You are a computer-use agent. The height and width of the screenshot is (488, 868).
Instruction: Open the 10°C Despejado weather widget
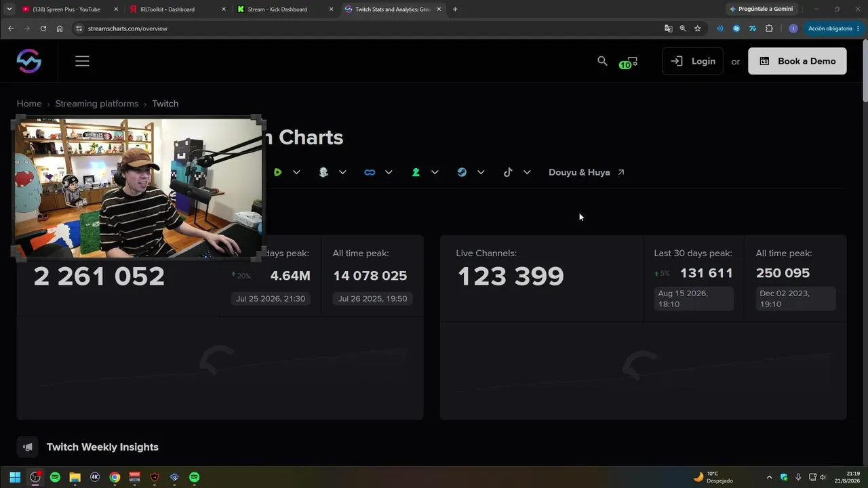(x=713, y=477)
